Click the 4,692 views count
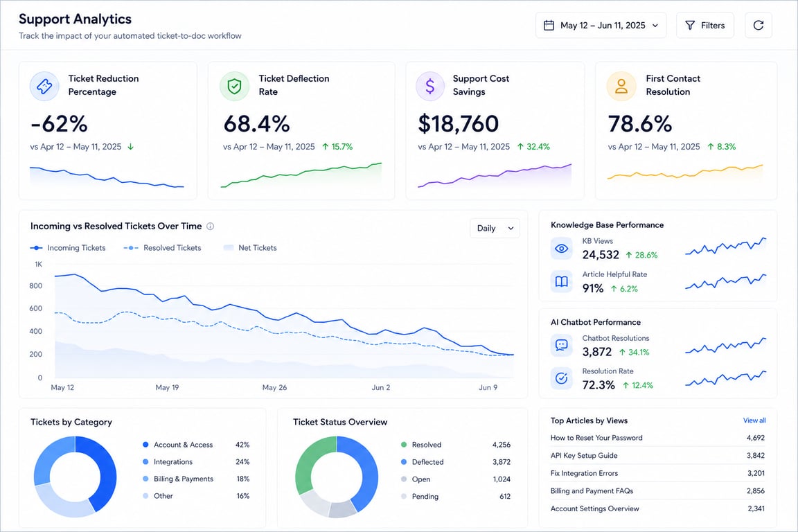 point(756,438)
